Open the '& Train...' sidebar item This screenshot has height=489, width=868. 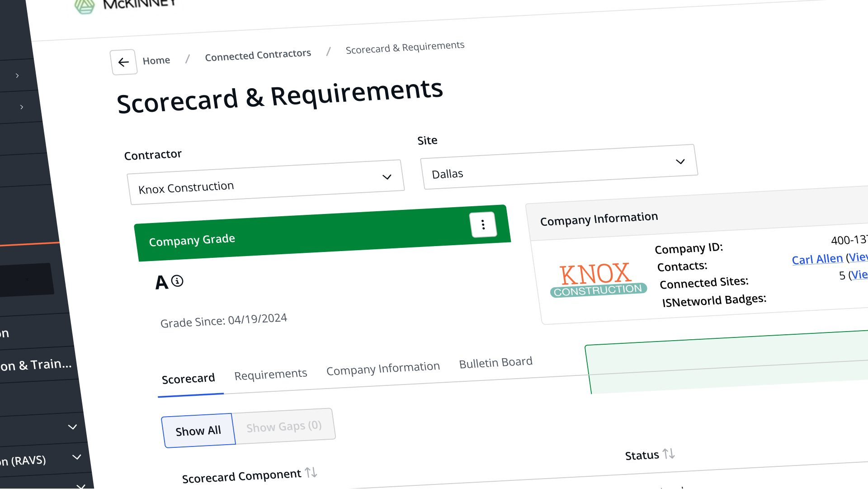(35, 365)
